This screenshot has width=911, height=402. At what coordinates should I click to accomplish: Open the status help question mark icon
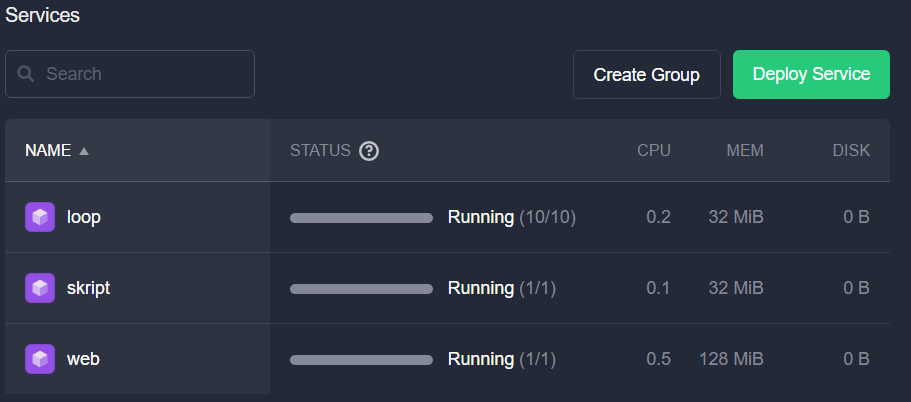[x=369, y=151]
